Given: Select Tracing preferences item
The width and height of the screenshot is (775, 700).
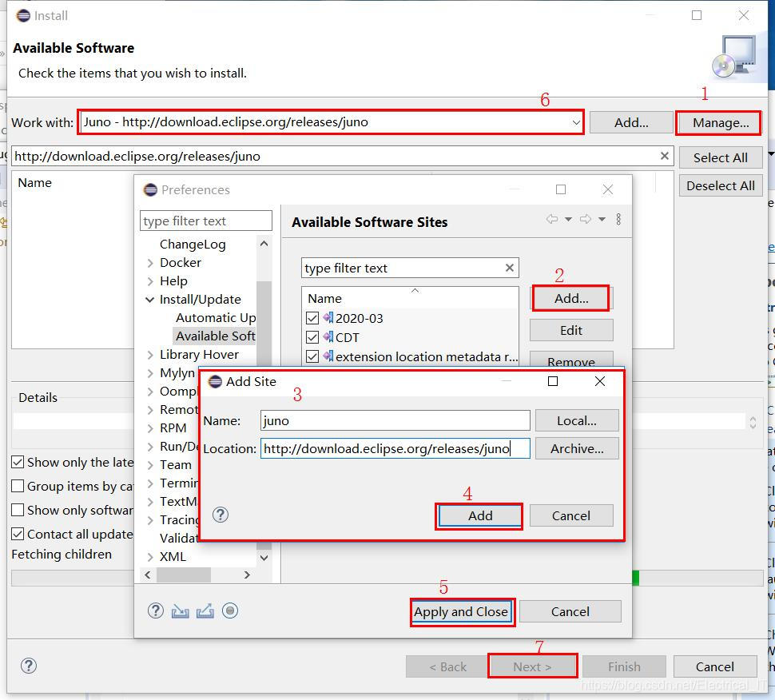Looking at the screenshot, I should point(180,519).
